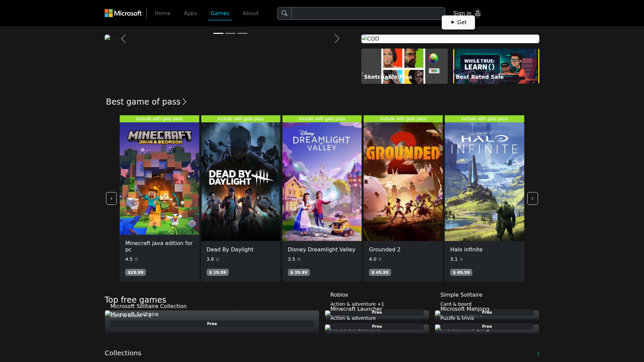Click the Halo infinite title text
This screenshot has height=362, width=644.
[466, 250]
